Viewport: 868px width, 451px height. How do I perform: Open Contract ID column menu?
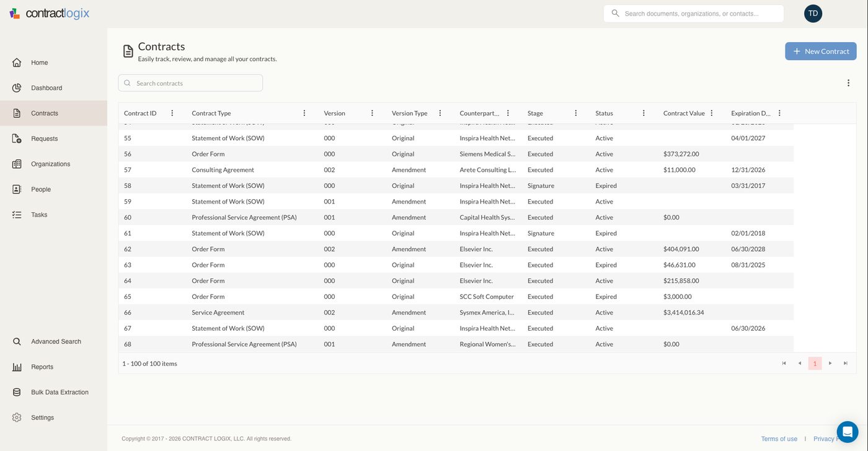(x=172, y=114)
